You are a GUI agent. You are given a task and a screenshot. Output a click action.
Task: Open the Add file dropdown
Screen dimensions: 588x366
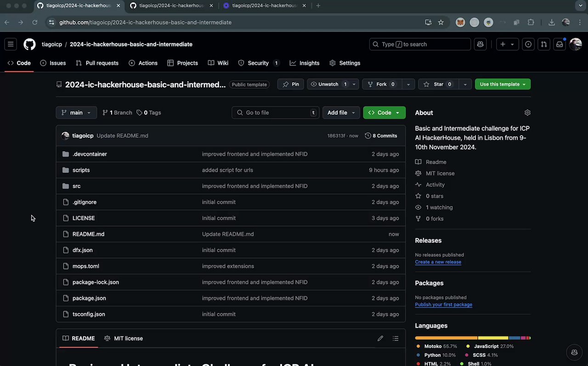(341, 113)
